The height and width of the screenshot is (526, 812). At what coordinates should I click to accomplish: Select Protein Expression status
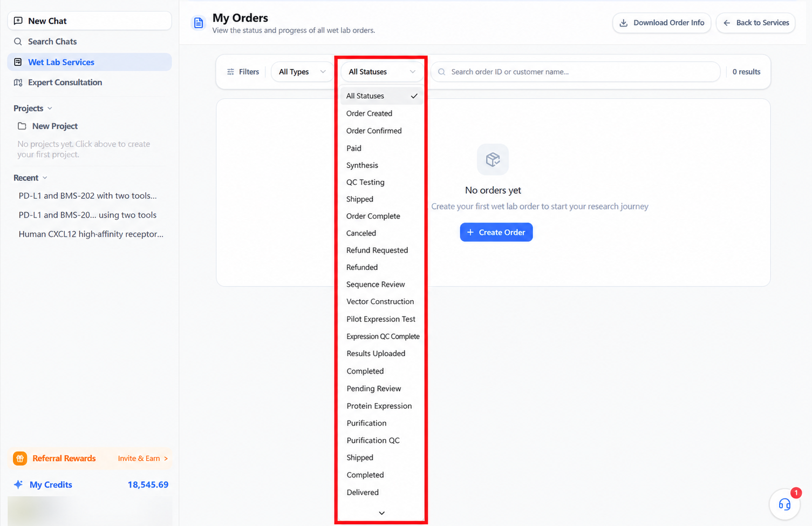[381, 406]
